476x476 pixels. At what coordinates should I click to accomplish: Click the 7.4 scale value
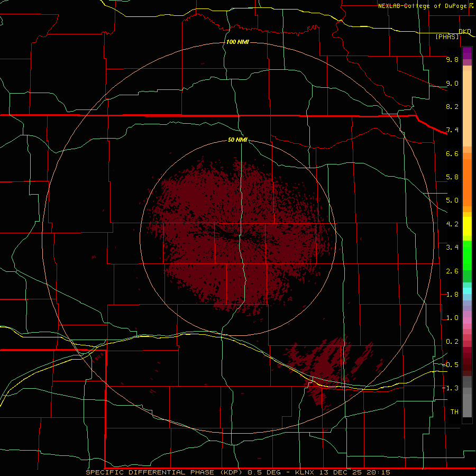[452, 130]
